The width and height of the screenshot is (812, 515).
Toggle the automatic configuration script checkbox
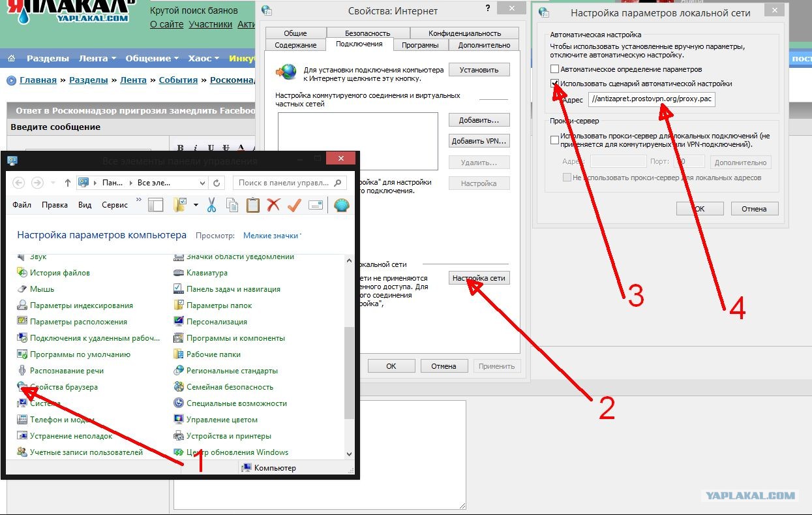554,84
